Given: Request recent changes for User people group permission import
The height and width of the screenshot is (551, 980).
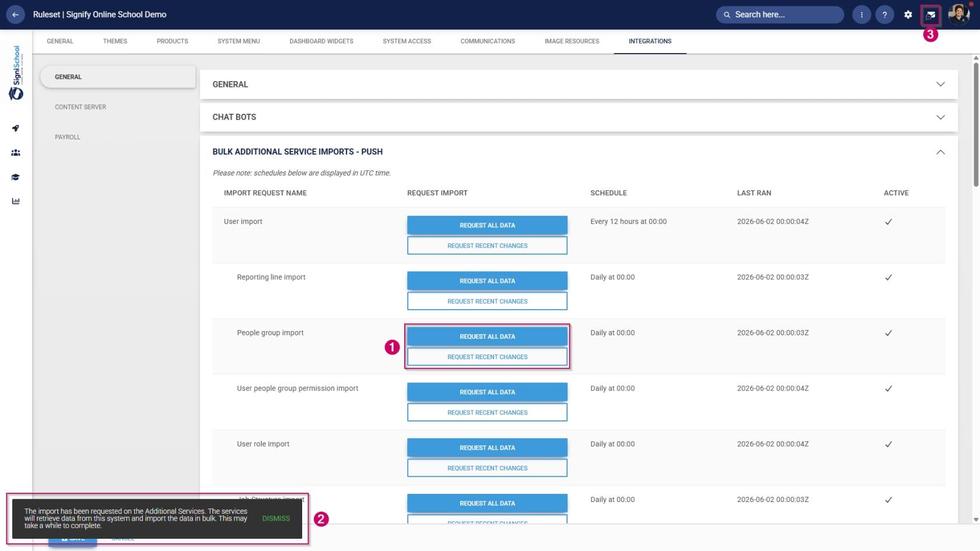Looking at the screenshot, I should (x=487, y=412).
